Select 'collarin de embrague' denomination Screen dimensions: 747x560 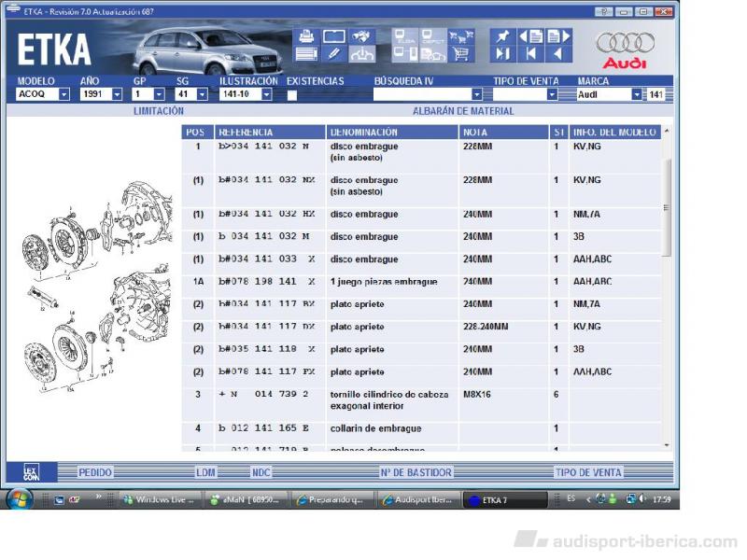pos(375,428)
